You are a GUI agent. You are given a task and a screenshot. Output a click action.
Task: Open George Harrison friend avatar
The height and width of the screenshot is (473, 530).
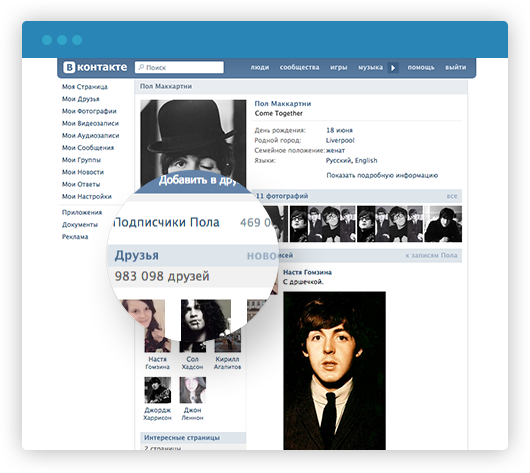[158, 390]
